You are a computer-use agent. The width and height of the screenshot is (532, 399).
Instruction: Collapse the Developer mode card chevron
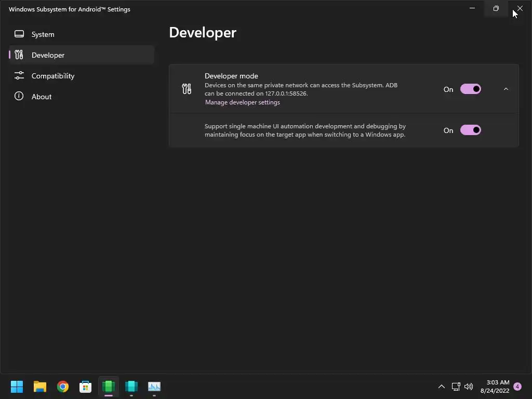point(506,89)
